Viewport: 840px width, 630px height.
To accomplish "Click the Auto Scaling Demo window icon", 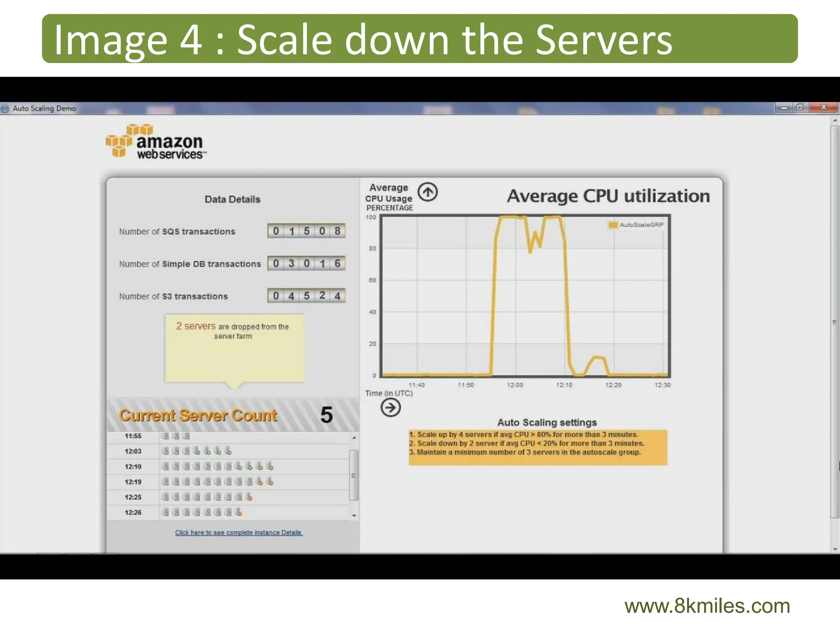I will (x=5, y=108).
